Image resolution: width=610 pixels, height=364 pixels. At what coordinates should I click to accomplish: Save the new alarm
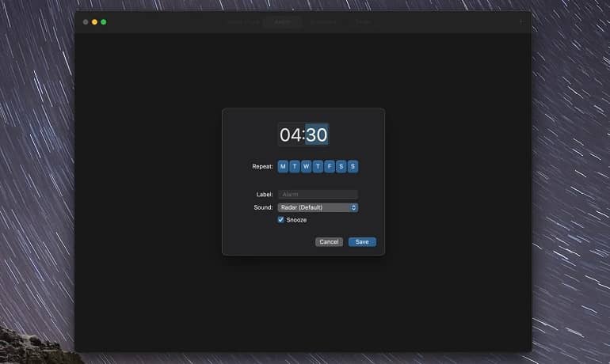(x=362, y=242)
